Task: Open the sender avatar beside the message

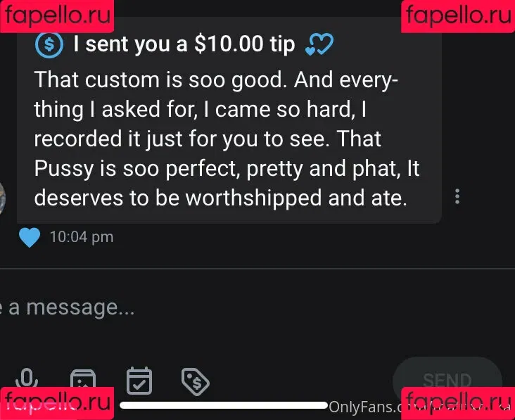Action: pos(3,198)
